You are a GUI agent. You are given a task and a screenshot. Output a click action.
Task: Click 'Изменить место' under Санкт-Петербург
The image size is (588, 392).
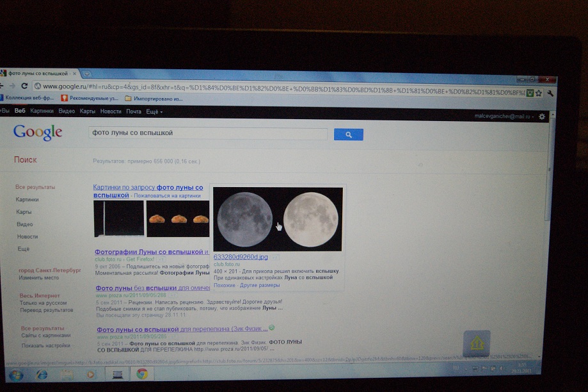click(39, 277)
